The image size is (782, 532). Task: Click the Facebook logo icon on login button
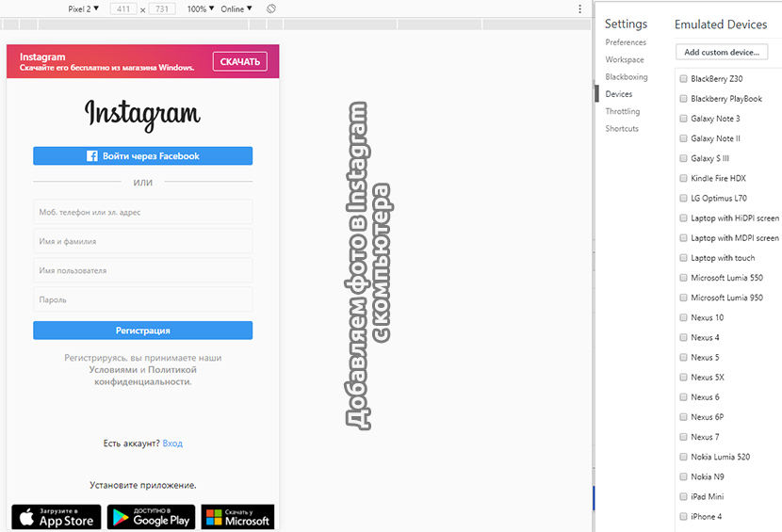(92, 156)
